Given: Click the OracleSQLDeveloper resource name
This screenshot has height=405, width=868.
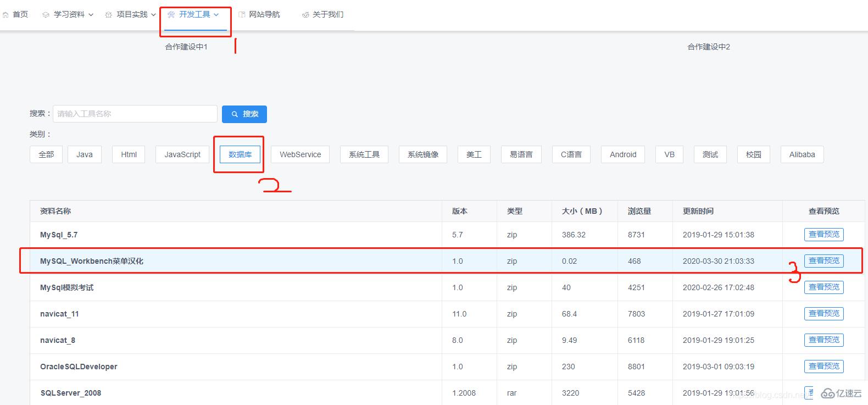Looking at the screenshot, I should [x=79, y=367].
